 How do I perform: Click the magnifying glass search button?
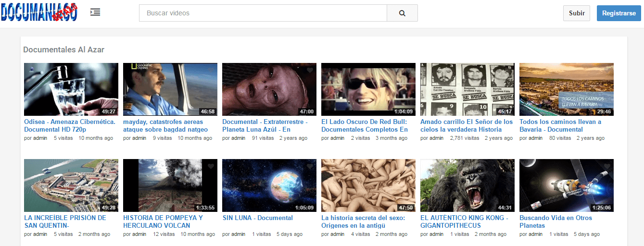click(x=402, y=13)
